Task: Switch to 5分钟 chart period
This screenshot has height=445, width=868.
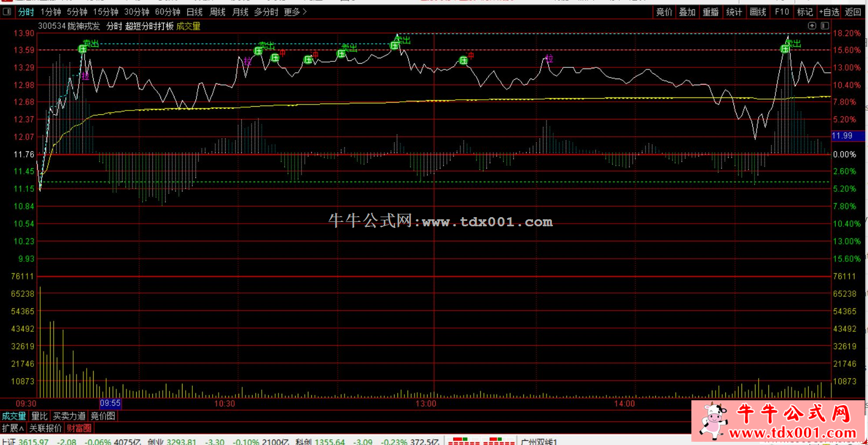Action: (x=77, y=12)
